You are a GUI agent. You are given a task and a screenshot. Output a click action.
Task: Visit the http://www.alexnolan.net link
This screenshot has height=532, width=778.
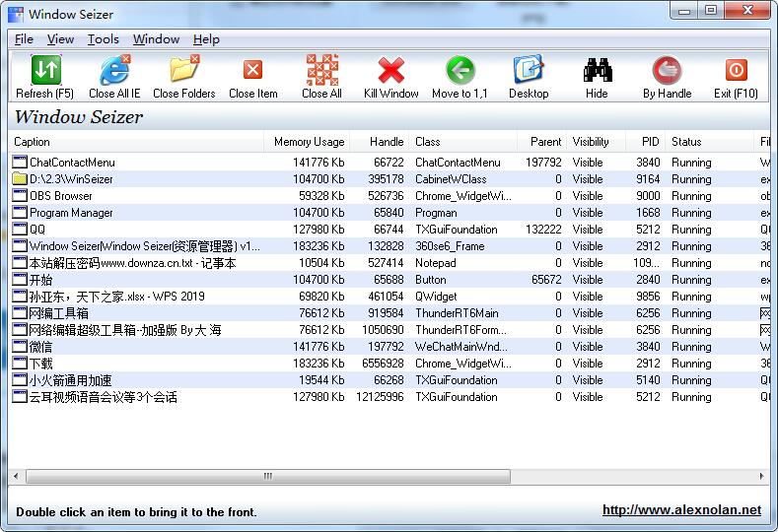tap(681, 509)
